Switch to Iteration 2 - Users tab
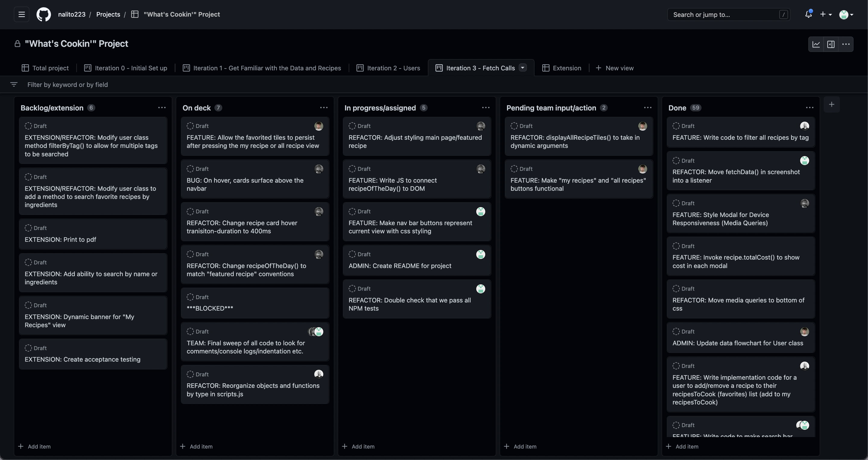The image size is (868, 460). tap(388, 68)
